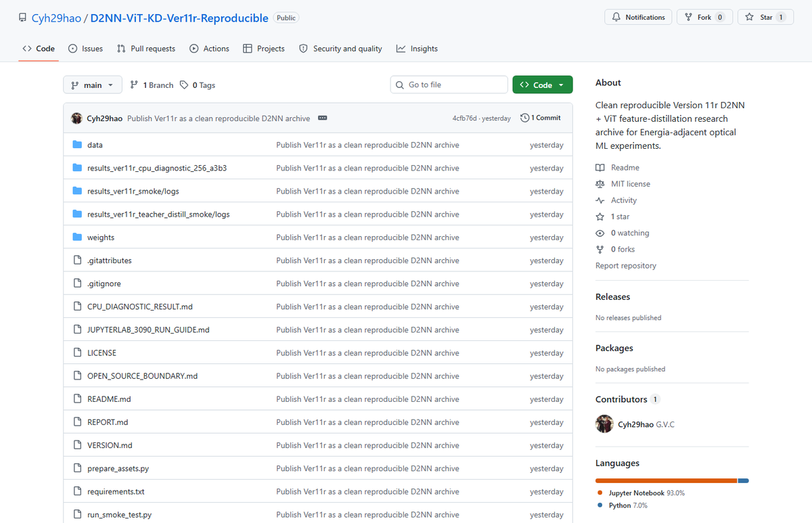The width and height of the screenshot is (812, 523).
Task: Open the OPEN_SOURCE_BOUNDARY.md file
Action: (x=142, y=376)
